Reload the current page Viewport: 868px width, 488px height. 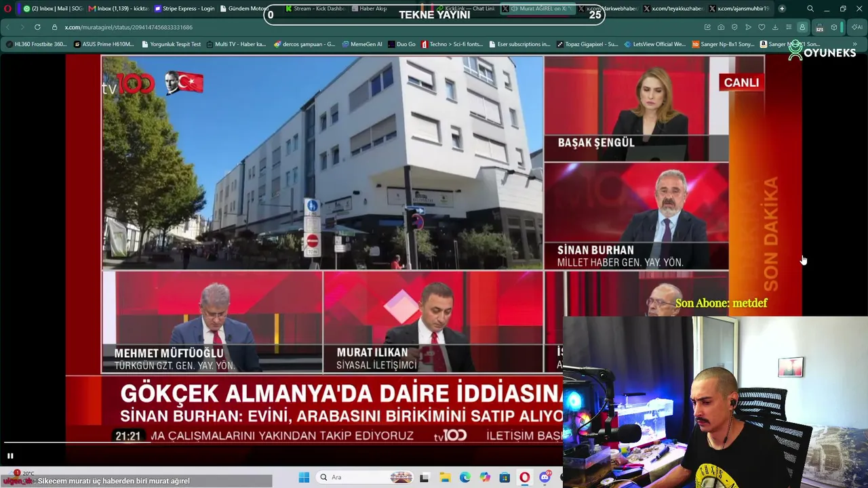pyautogui.click(x=37, y=27)
